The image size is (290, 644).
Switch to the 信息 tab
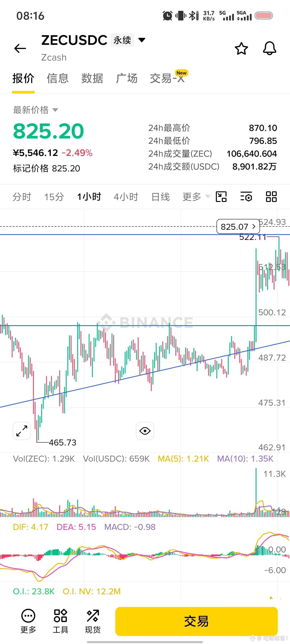(58, 78)
